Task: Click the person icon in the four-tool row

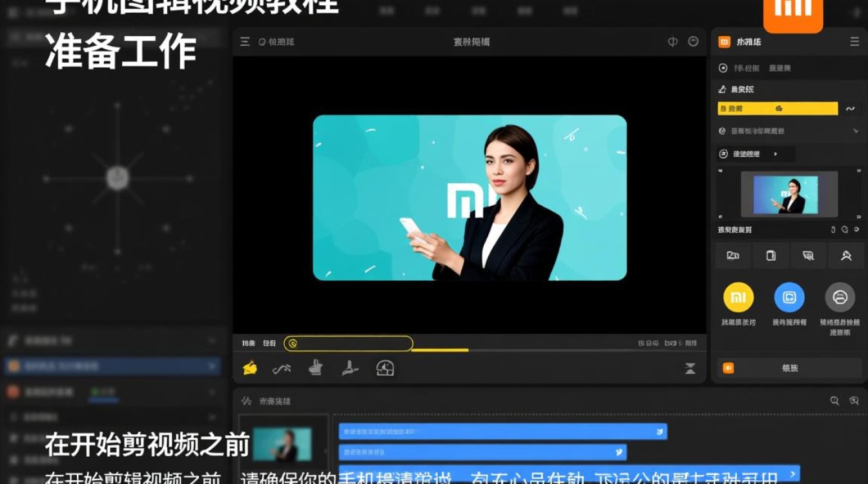Action: (846, 256)
